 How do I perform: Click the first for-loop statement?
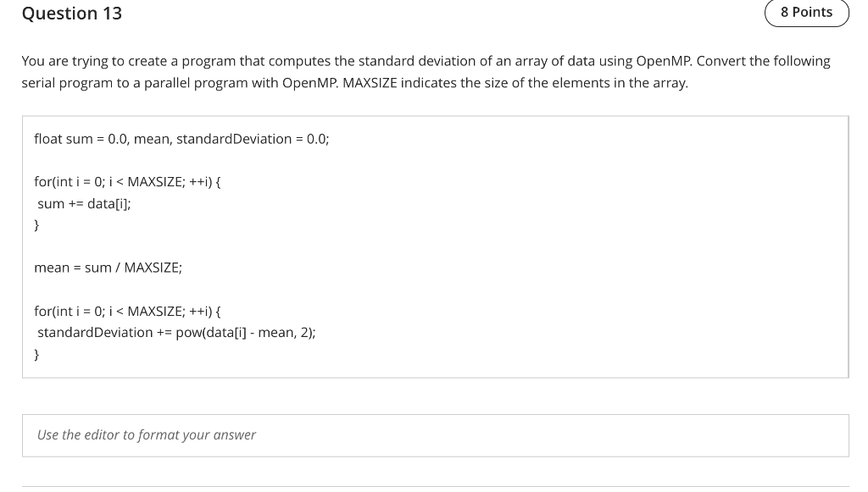click(x=127, y=181)
